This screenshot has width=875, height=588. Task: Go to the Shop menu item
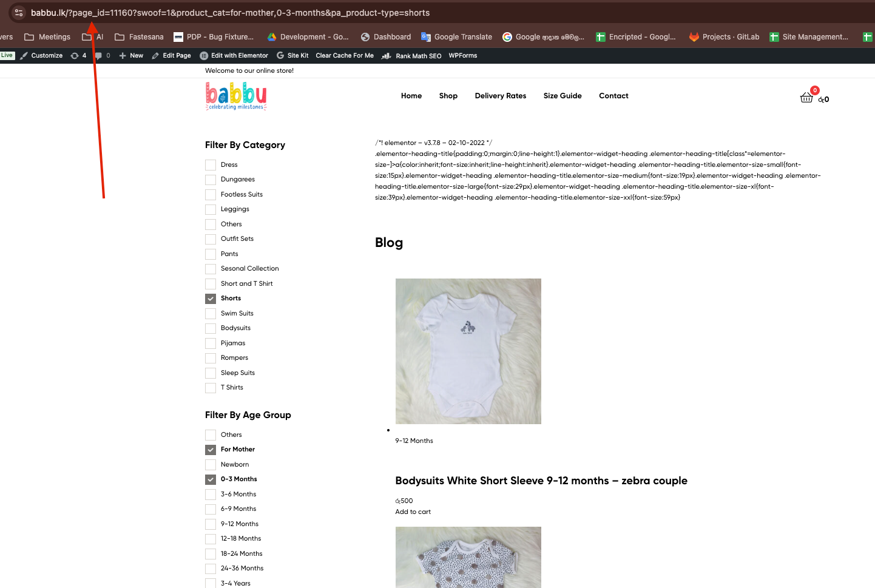448,96
